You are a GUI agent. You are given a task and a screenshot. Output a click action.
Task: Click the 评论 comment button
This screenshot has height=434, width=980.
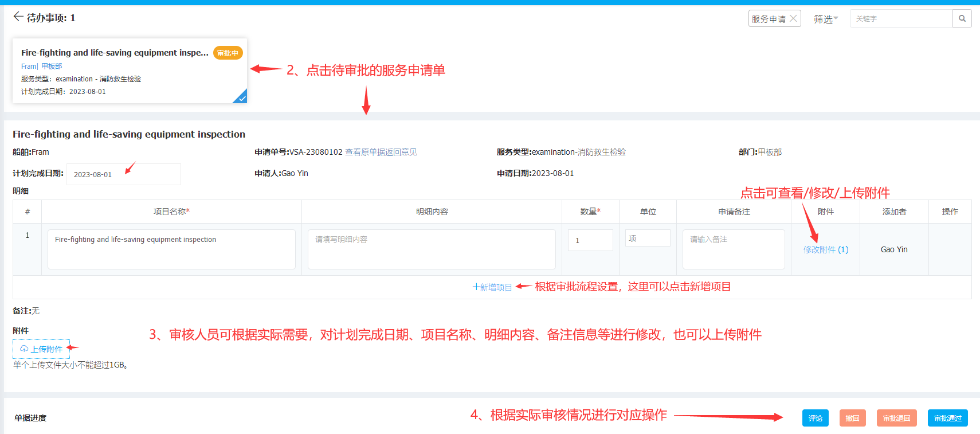816,418
